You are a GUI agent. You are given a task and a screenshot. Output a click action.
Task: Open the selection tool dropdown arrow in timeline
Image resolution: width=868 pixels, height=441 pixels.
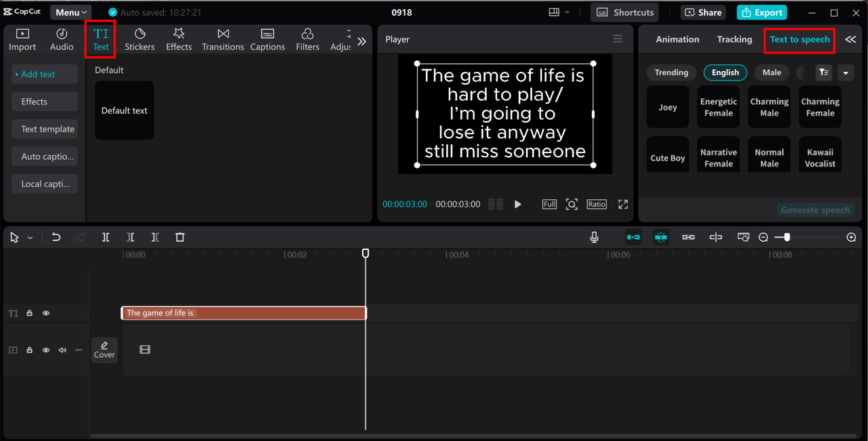coord(30,238)
